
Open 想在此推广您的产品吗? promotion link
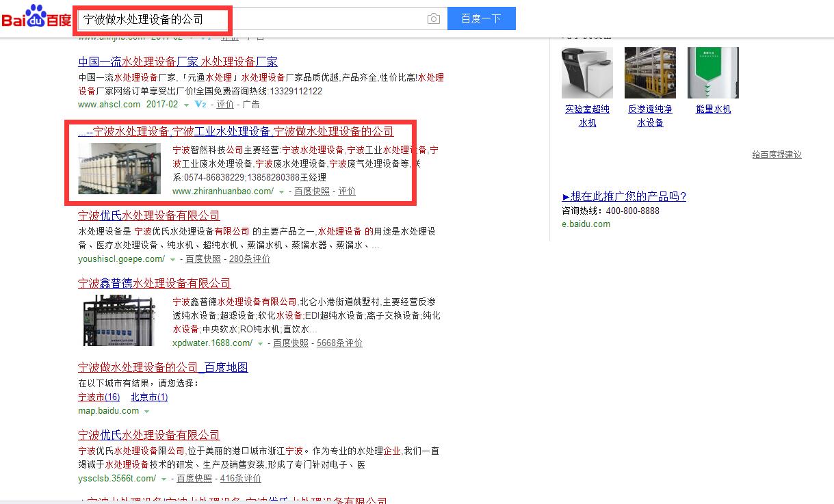click(x=624, y=197)
